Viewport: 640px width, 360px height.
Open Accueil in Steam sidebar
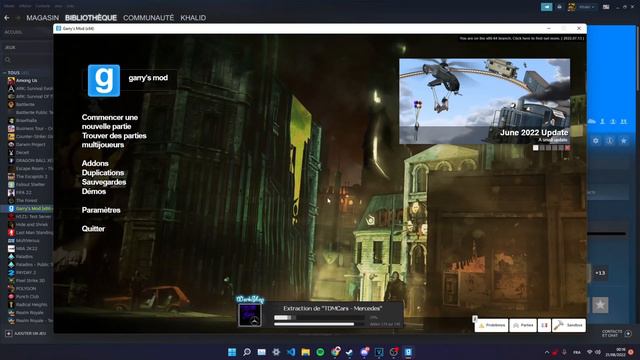(13, 32)
